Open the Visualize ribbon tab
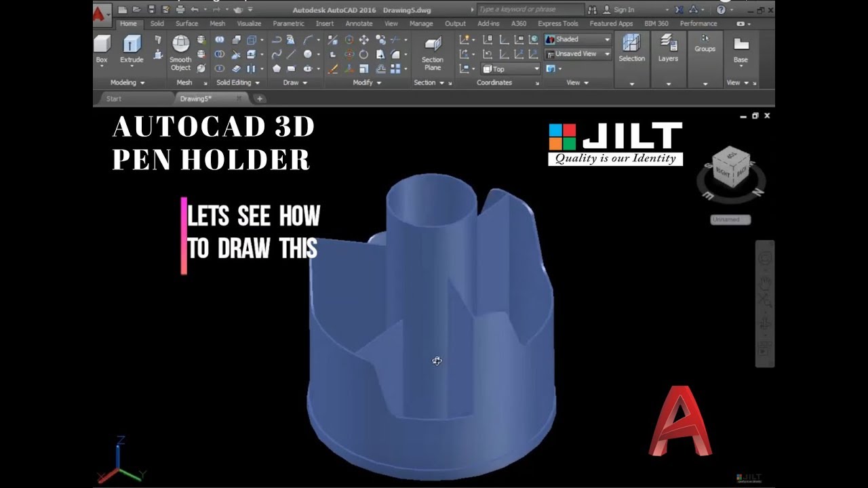Image resolution: width=868 pixels, height=488 pixels. 249,24
